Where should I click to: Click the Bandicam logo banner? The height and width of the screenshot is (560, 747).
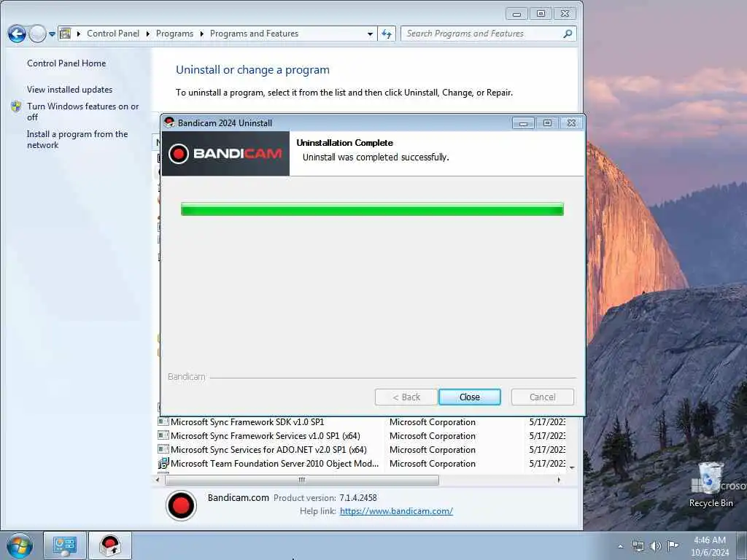pyautogui.click(x=226, y=154)
